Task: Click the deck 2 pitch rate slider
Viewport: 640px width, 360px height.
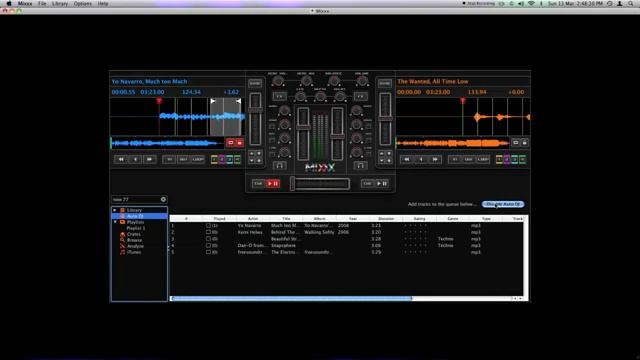Action: point(385,119)
